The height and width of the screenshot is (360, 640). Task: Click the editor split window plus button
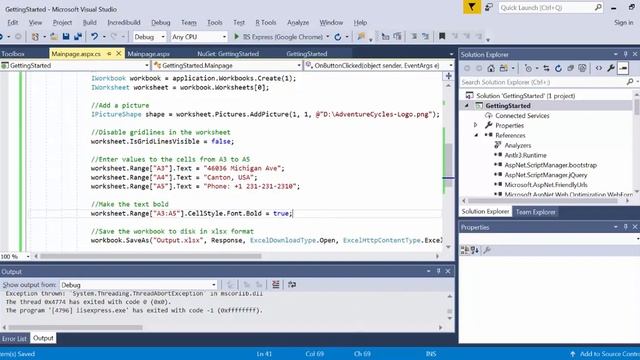click(x=448, y=76)
